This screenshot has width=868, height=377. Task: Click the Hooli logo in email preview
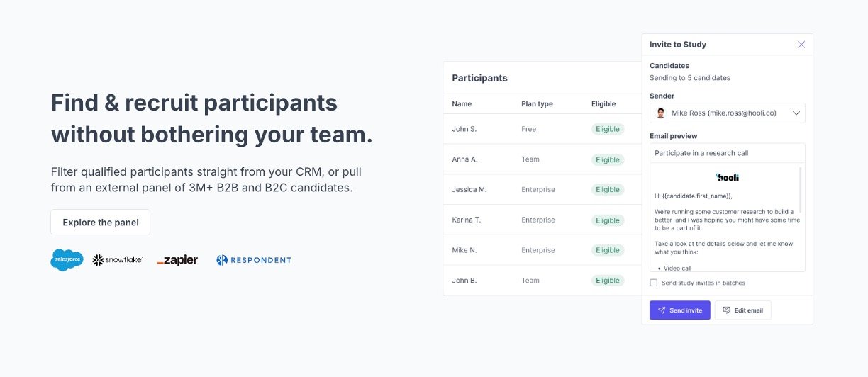[x=728, y=177]
